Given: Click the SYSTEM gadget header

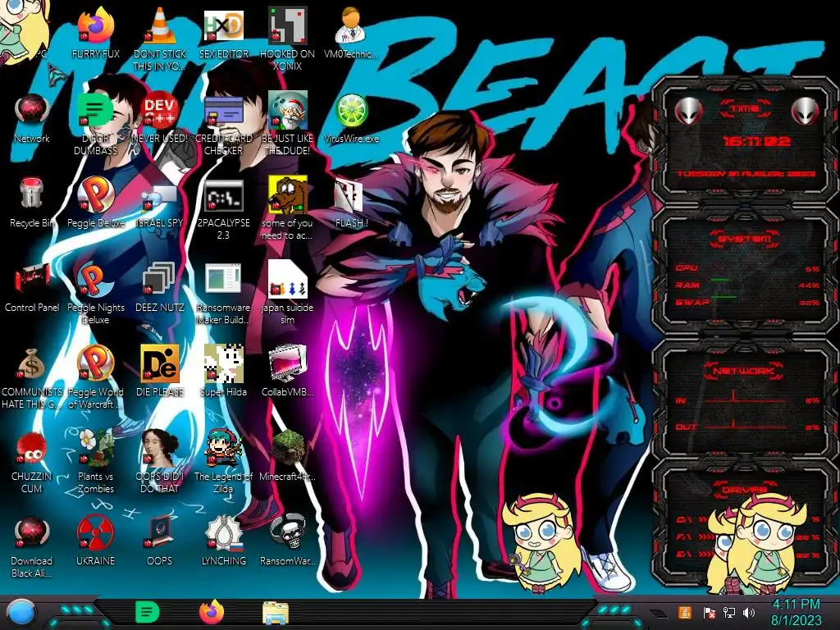Looking at the screenshot, I should coord(745,239).
